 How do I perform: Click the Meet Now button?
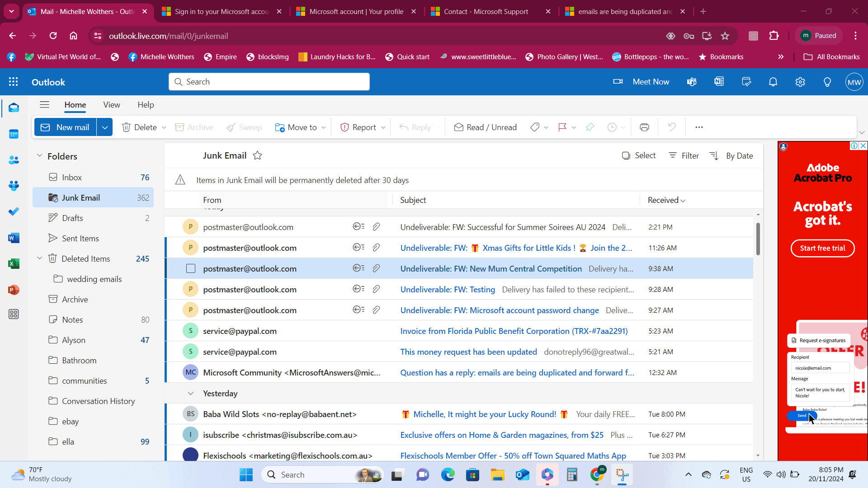coord(641,82)
